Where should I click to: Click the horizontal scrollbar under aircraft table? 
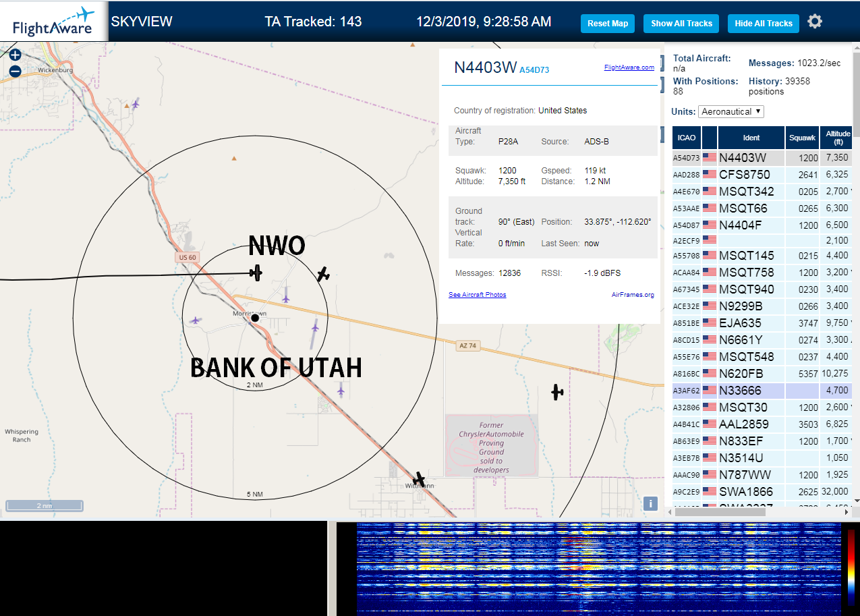(720, 512)
